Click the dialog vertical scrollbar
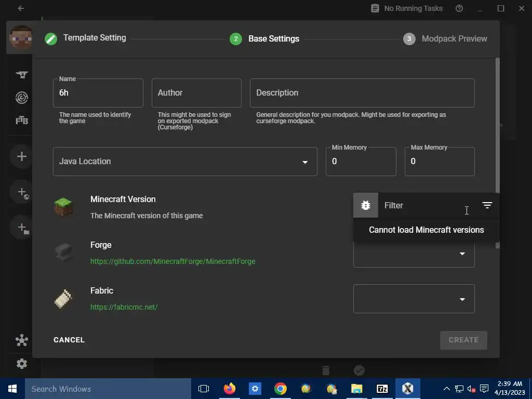Screen dimensions: 532x399 (x=497, y=153)
